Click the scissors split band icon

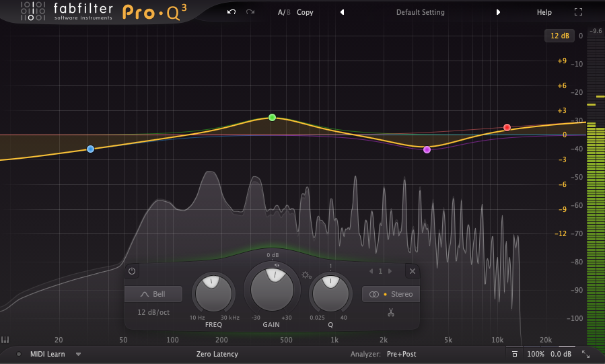(390, 312)
